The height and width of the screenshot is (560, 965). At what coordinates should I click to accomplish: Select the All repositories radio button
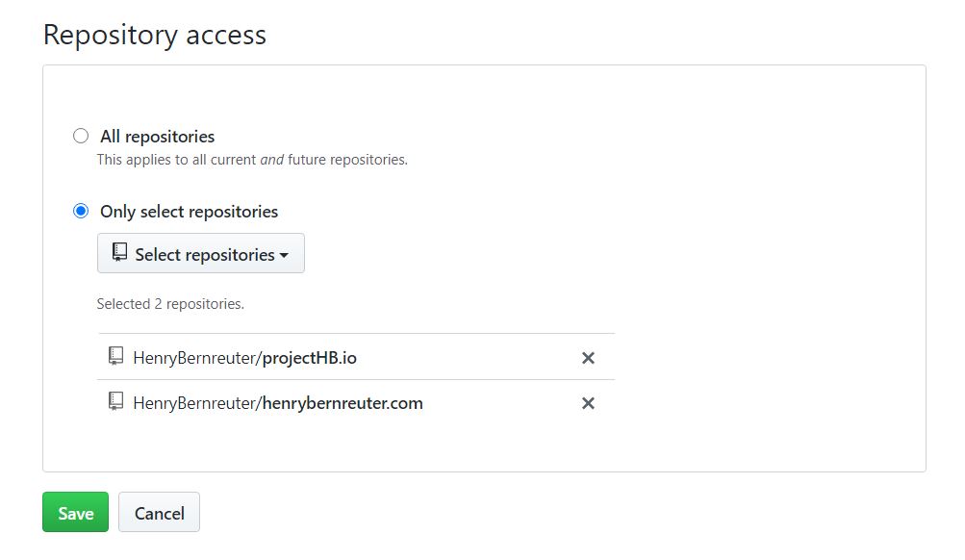pyautogui.click(x=81, y=136)
